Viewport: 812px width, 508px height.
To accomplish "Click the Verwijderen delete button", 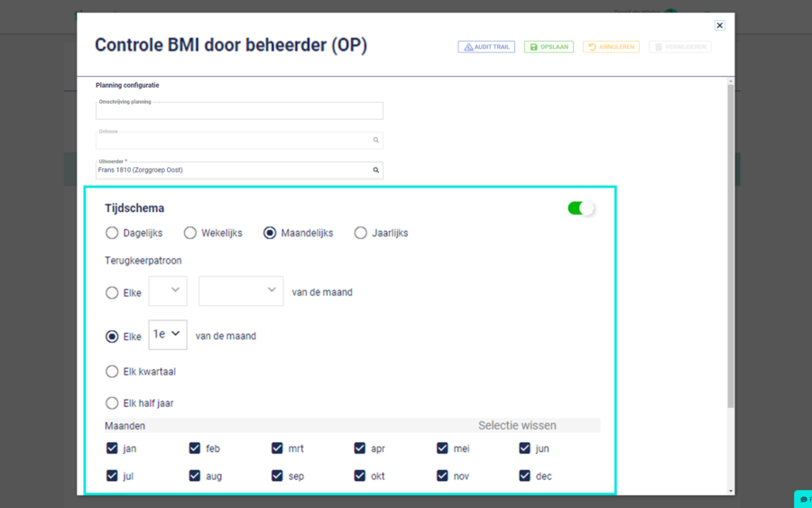I will tap(680, 47).
